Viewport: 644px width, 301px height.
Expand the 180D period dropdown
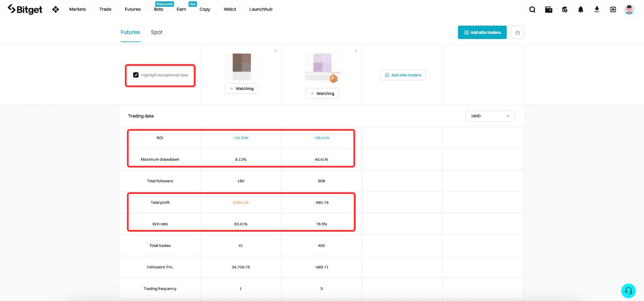(x=490, y=116)
